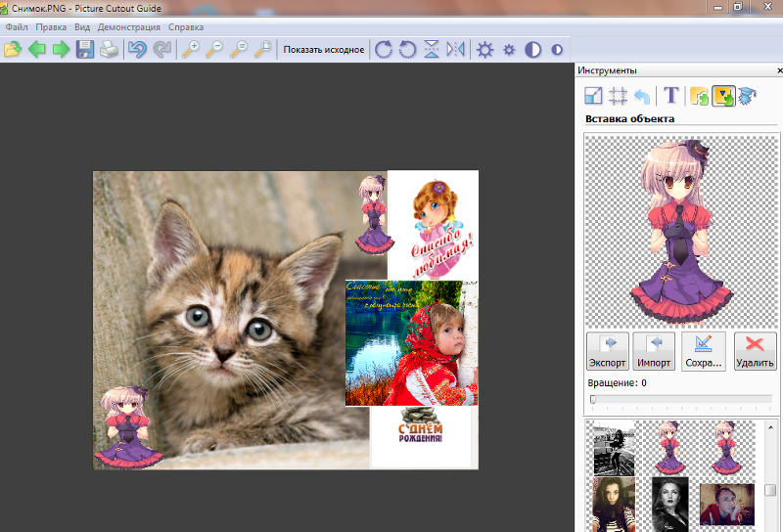Go to previous step with green left arrow
783x532 pixels.
click(36, 50)
